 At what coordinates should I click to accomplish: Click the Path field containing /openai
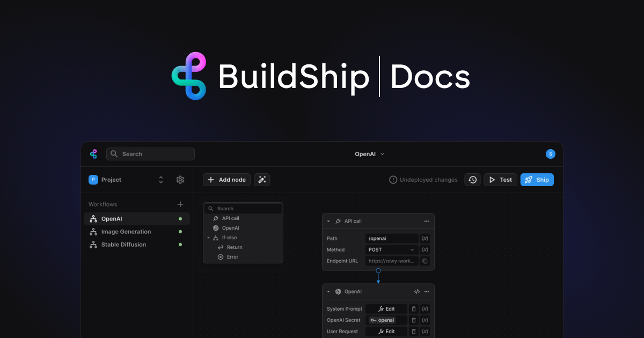[x=392, y=238]
